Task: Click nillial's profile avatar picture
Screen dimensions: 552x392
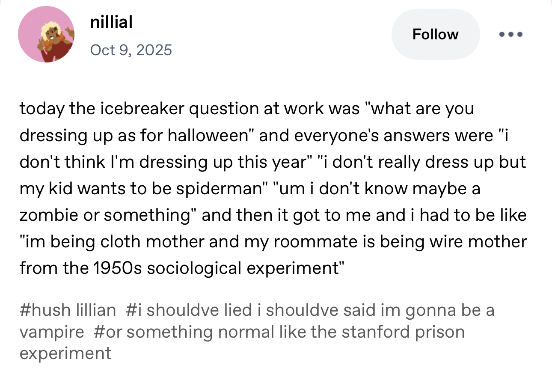Action: 46,34
